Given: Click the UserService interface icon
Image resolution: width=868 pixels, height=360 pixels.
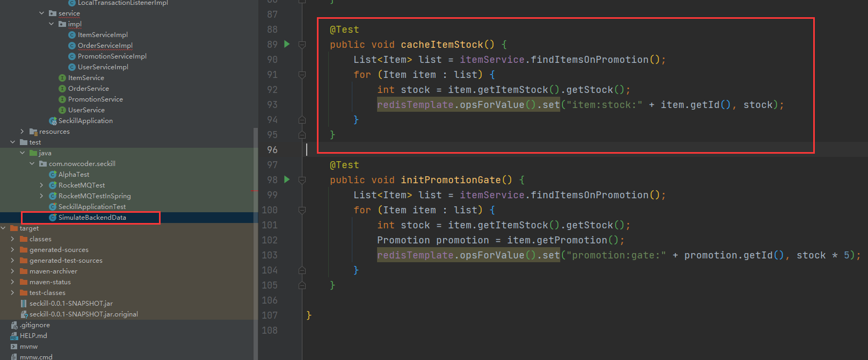Looking at the screenshot, I should (x=62, y=110).
